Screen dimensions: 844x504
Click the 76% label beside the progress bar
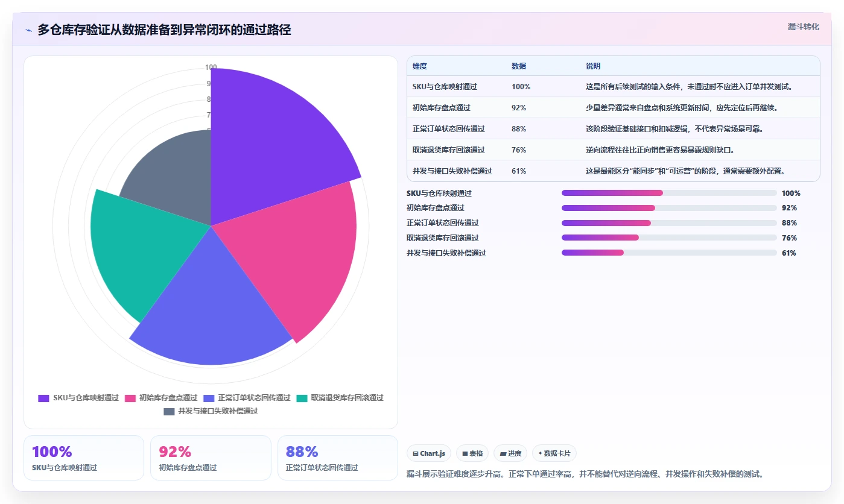click(789, 238)
